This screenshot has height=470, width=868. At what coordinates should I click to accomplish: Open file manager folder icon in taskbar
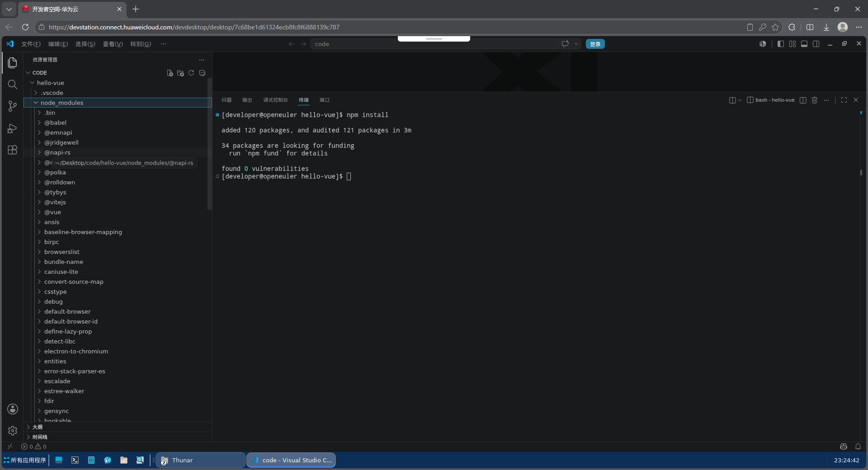124,460
